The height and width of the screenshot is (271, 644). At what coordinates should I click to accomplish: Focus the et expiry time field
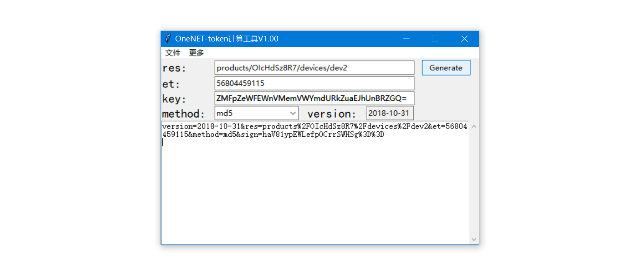tap(314, 83)
